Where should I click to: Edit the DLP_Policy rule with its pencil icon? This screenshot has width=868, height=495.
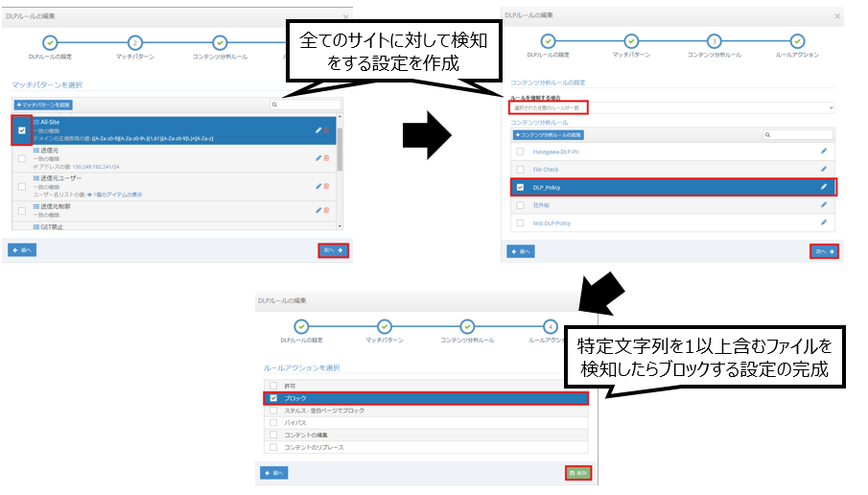824,187
